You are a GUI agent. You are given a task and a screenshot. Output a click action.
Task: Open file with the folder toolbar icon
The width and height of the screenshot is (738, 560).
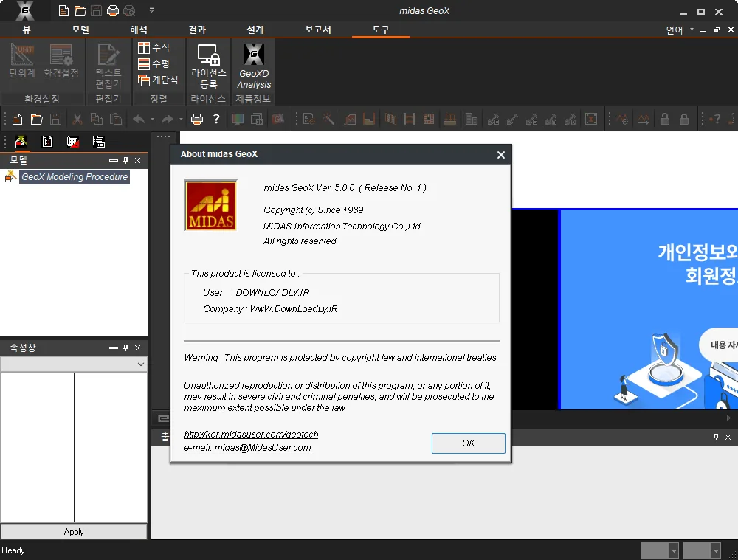point(37,119)
